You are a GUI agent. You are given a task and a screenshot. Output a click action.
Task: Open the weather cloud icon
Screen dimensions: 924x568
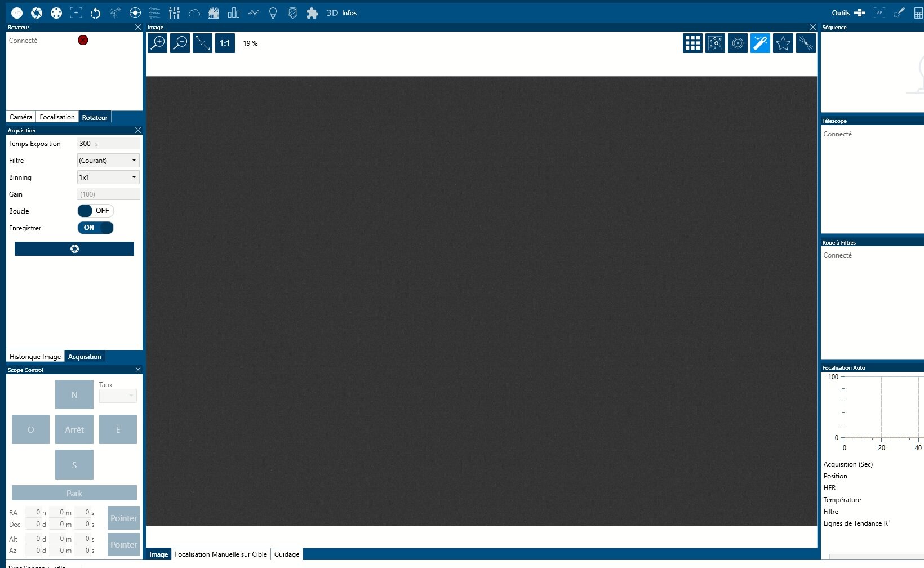point(194,12)
